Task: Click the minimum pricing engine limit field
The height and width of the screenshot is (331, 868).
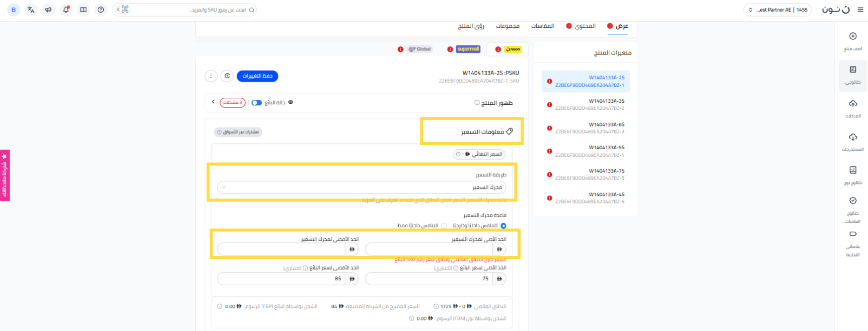Action: (x=429, y=249)
